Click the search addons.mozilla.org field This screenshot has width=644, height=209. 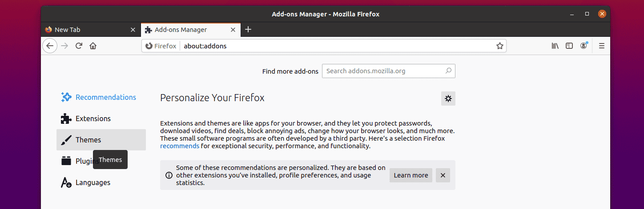click(389, 71)
